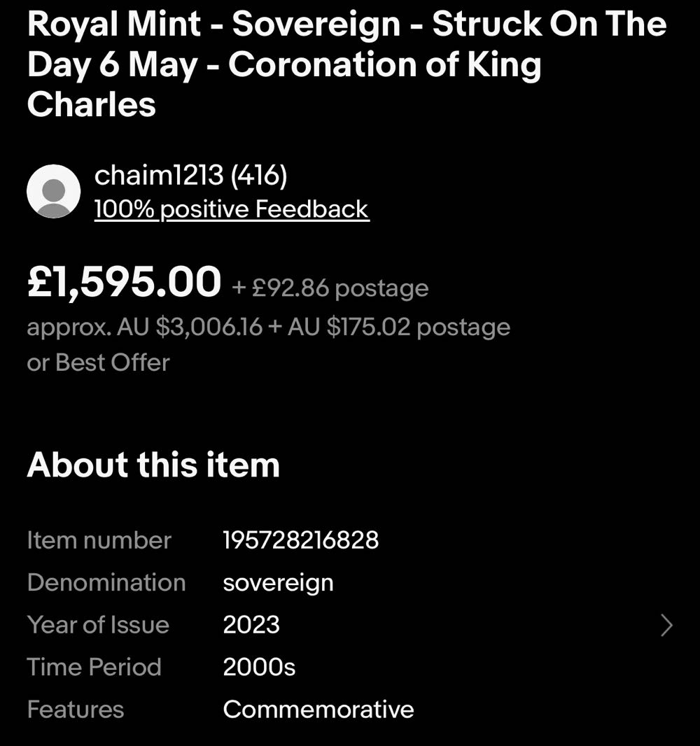This screenshot has height=746, width=700.
Task: Click the listing title text
Action: (346, 64)
